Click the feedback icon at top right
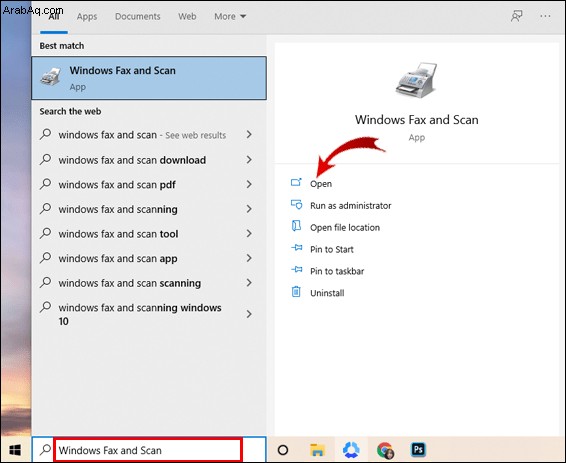 (x=517, y=16)
